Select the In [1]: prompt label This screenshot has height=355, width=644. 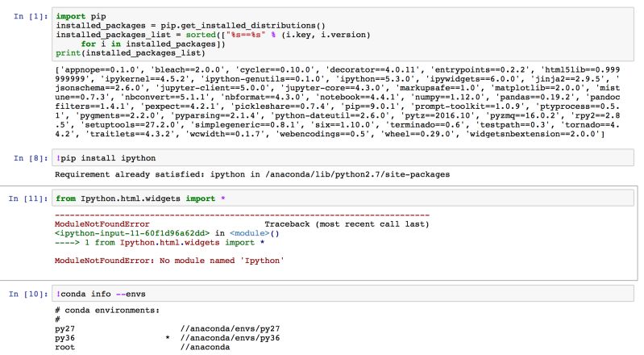click(x=31, y=16)
